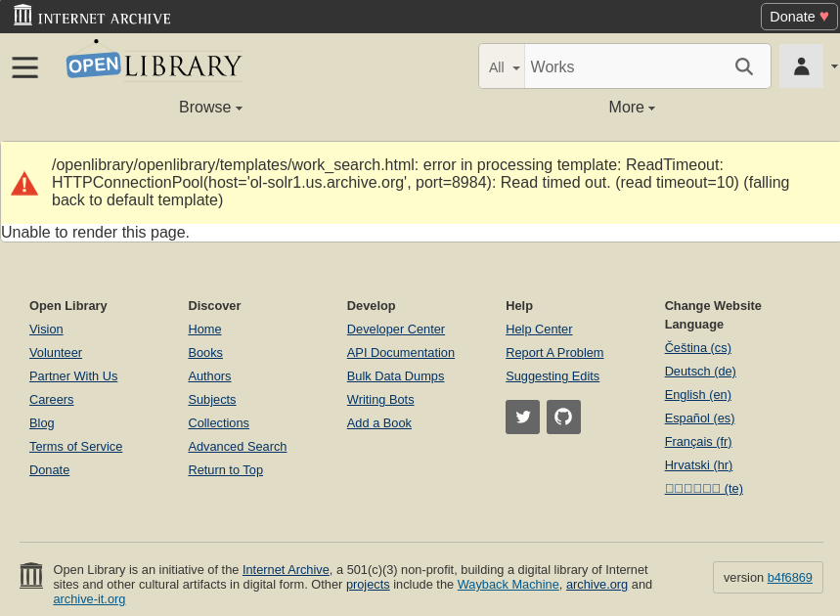
Task: Click the Add a Book link
Action: pos(379,423)
